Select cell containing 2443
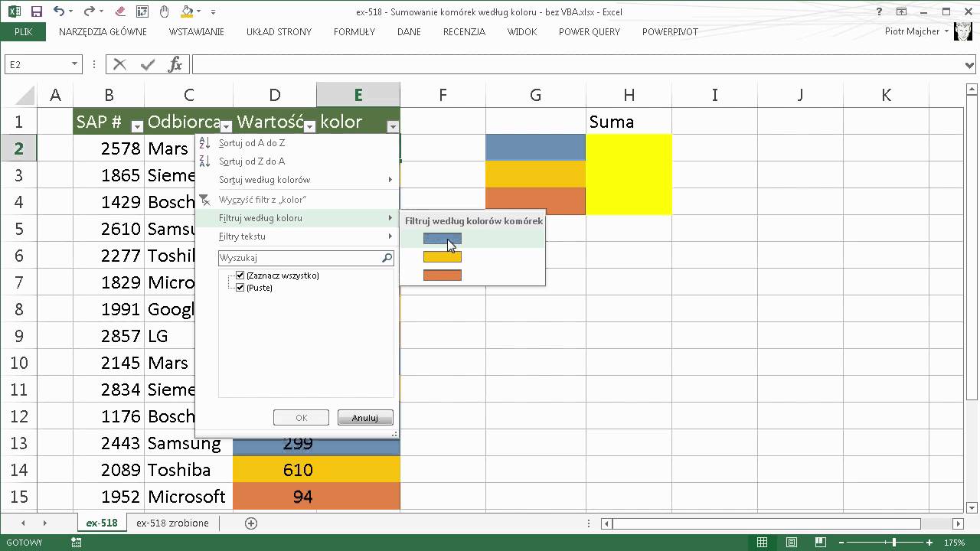Image resolution: width=980 pixels, height=551 pixels. pyautogui.click(x=109, y=443)
